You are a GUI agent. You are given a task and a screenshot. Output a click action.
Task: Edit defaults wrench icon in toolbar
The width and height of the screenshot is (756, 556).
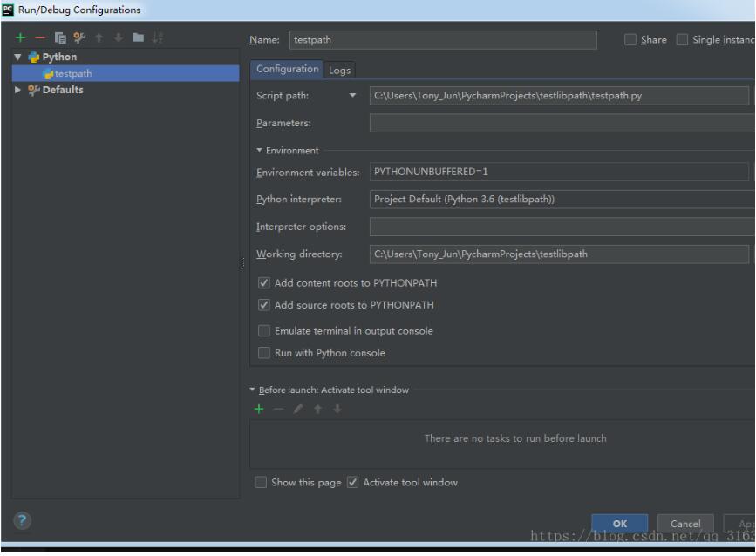point(79,37)
